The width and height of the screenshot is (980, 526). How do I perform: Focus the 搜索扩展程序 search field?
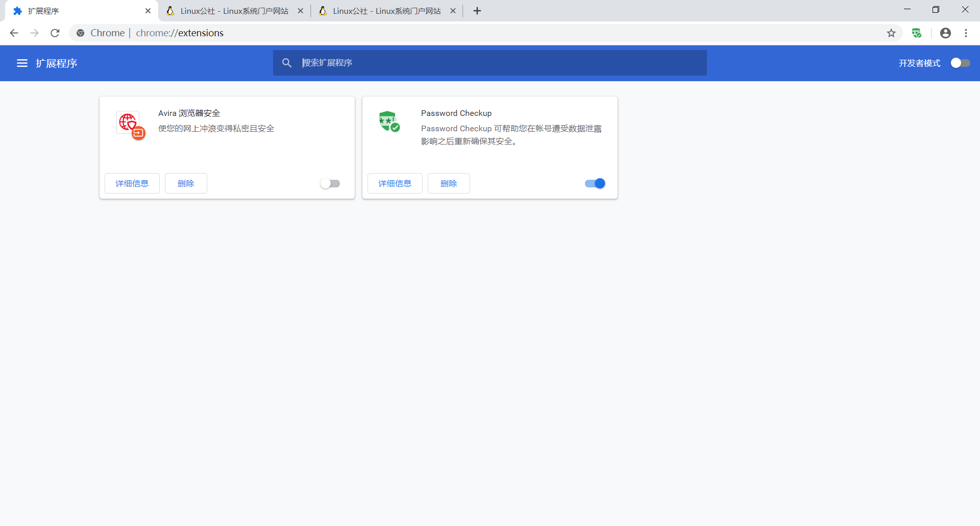pyautogui.click(x=490, y=63)
